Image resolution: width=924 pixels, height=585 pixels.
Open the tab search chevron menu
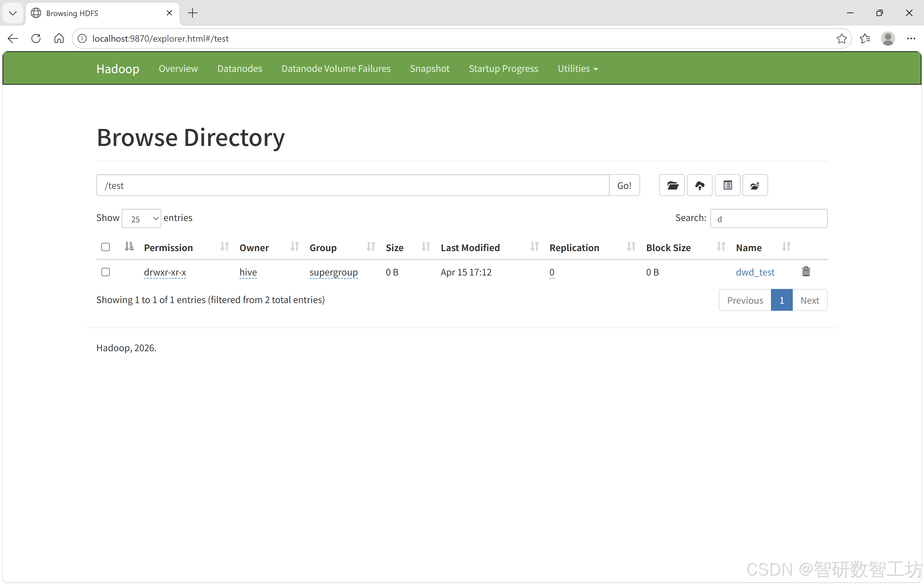click(13, 13)
